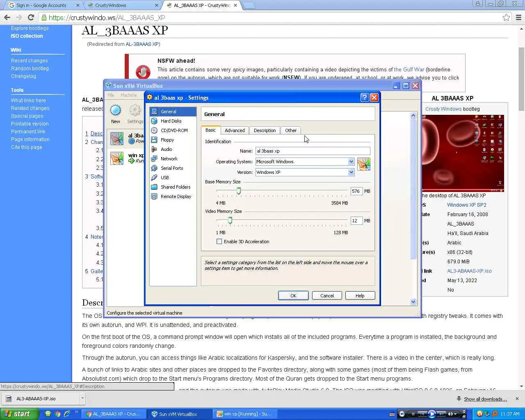Open Floppy settings category
The image size is (525, 420).
(173, 140)
